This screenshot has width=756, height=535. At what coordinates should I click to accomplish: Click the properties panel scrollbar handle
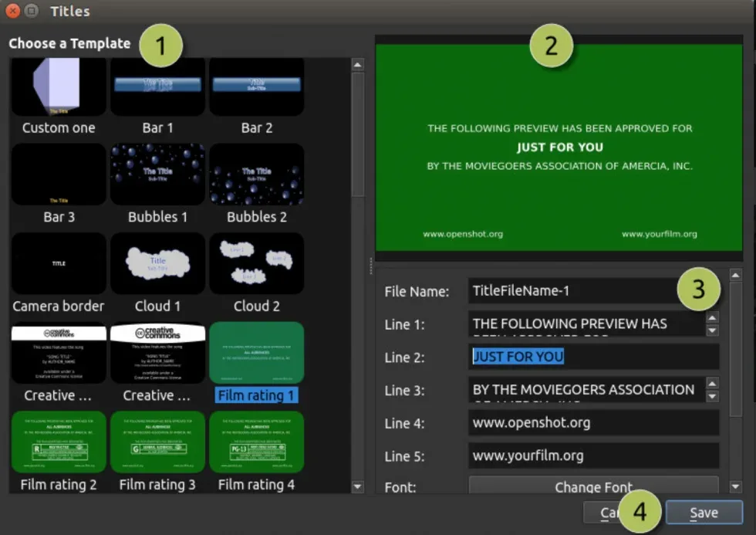[x=735, y=349]
